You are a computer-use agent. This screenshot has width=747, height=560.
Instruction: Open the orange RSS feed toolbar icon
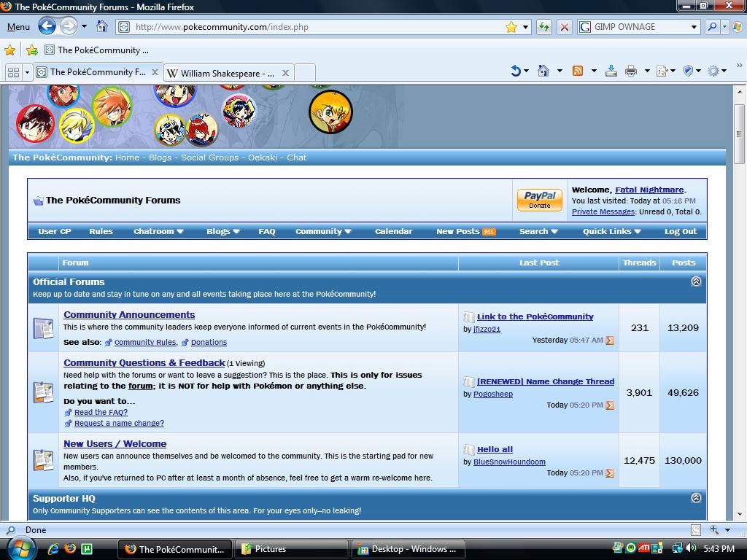pos(578,71)
